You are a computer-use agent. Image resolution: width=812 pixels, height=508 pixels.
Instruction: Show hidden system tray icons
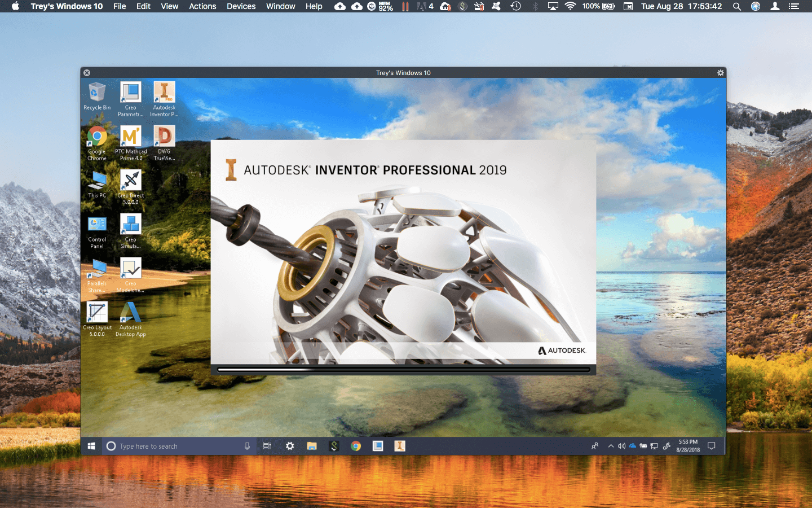611,446
